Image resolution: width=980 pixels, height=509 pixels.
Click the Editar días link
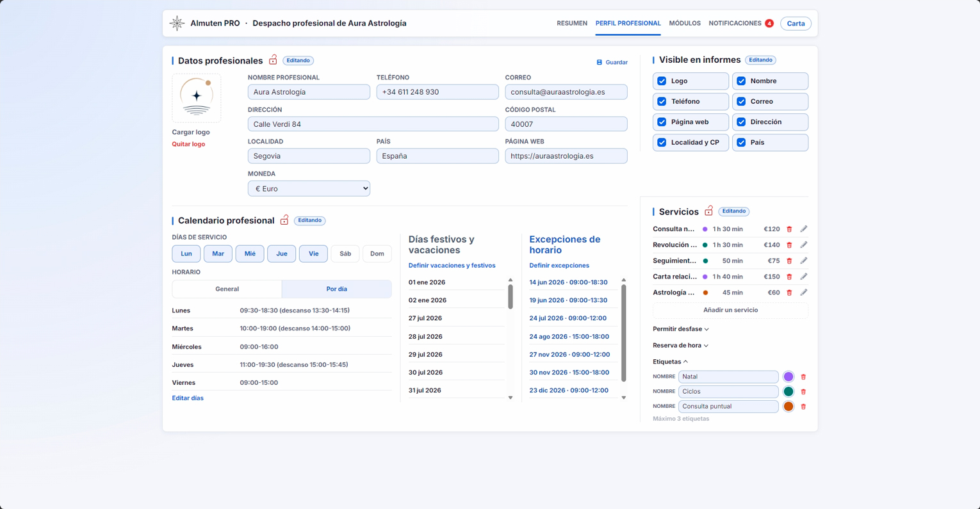click(188, 398)
